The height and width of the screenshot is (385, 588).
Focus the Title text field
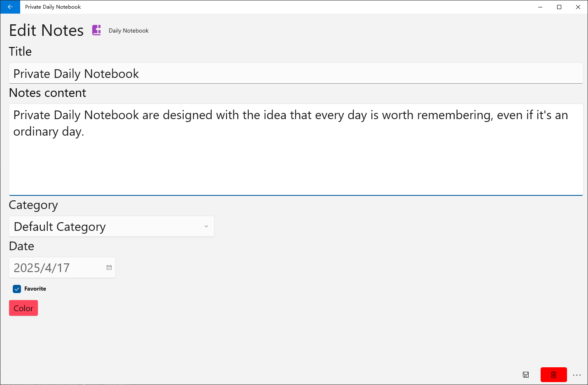coord(296,73)
